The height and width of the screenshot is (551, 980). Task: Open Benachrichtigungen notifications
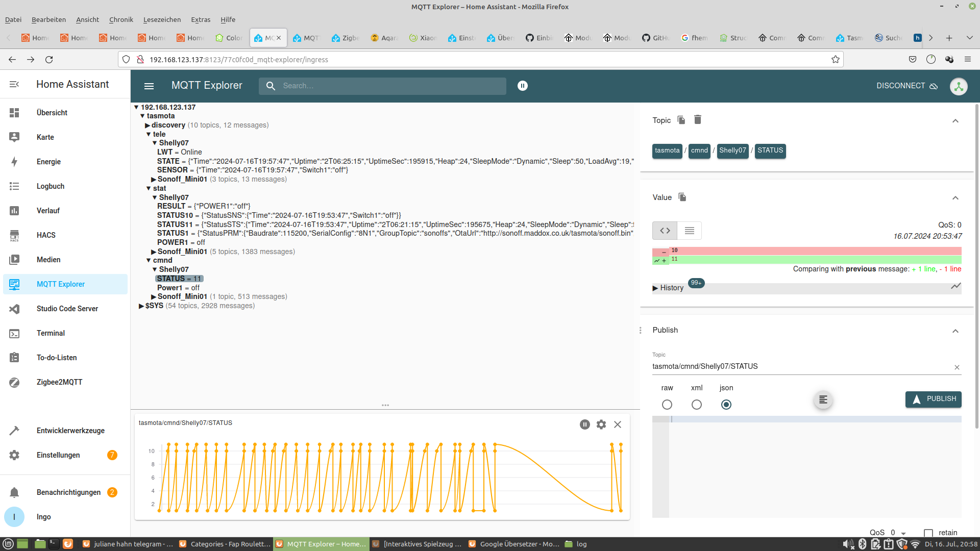pyautogui.click(x=65, y=492)
